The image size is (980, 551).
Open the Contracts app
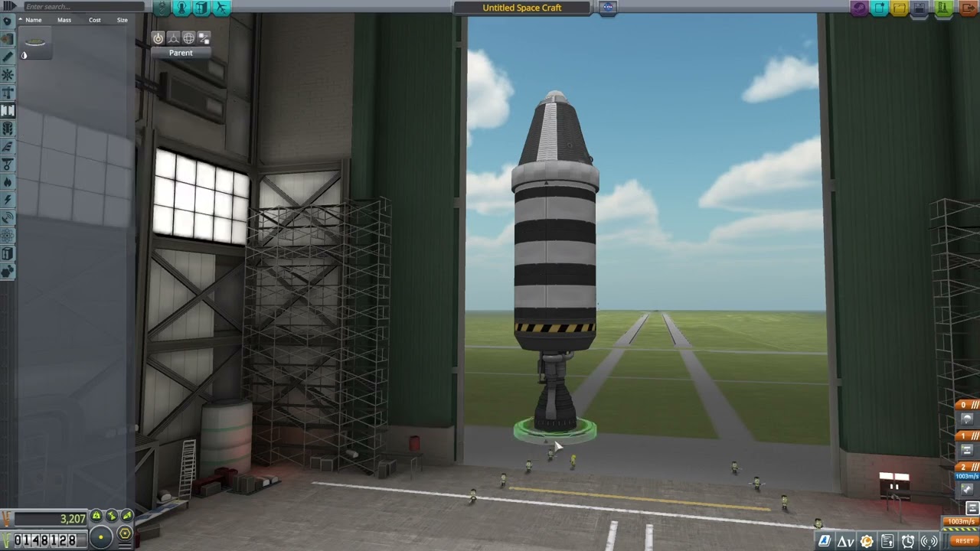point(887,541)
